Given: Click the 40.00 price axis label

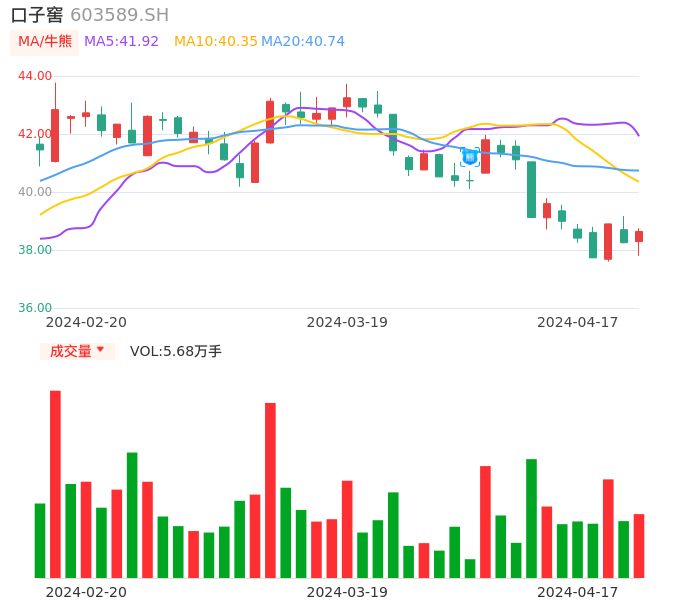Looking at the screenshot, I should coord(35,192).
